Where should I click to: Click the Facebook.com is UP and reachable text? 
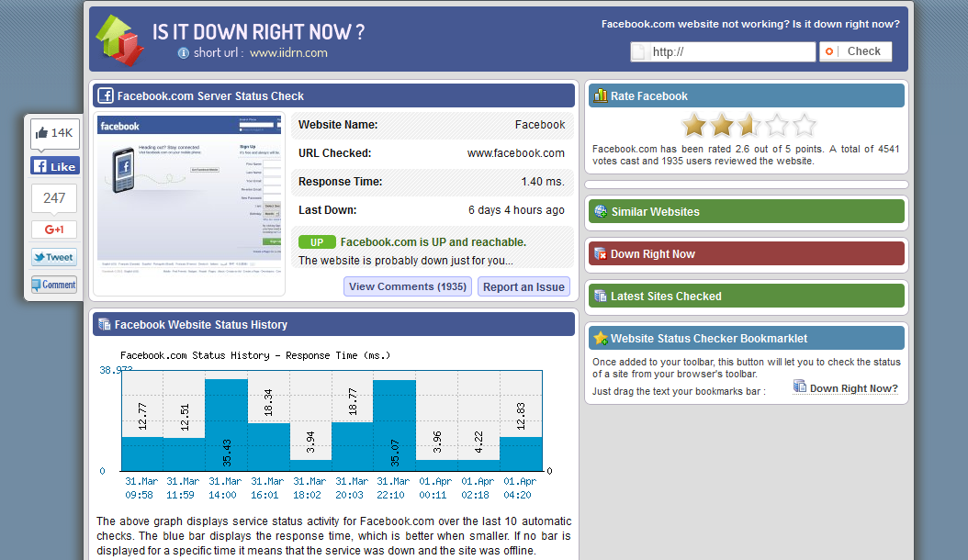pos(433,242)
